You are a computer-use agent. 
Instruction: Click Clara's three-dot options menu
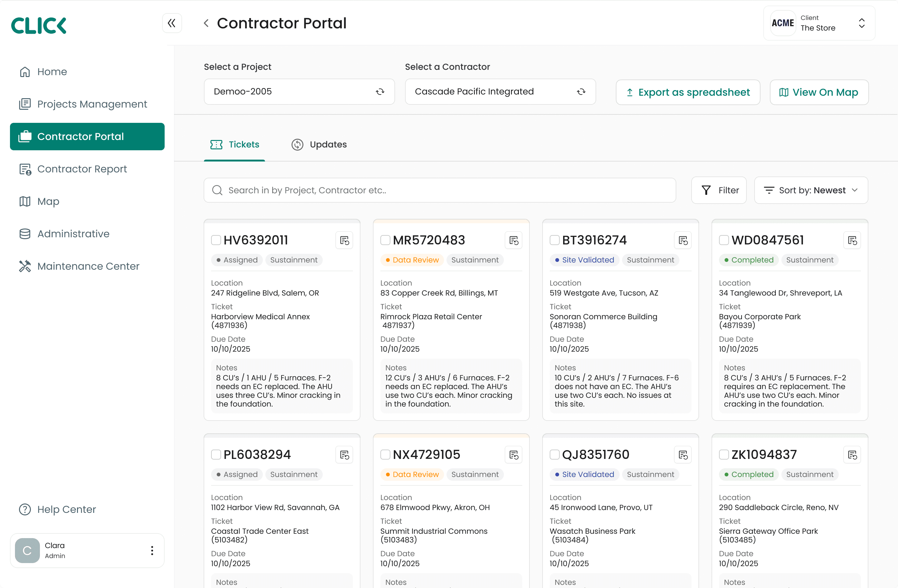(152, 551)
